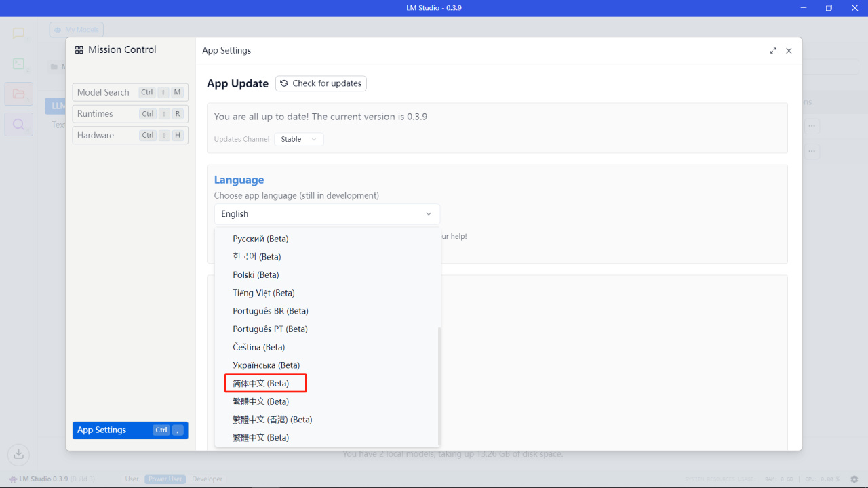Open the My Models folder icon

(x=18, y=94)
